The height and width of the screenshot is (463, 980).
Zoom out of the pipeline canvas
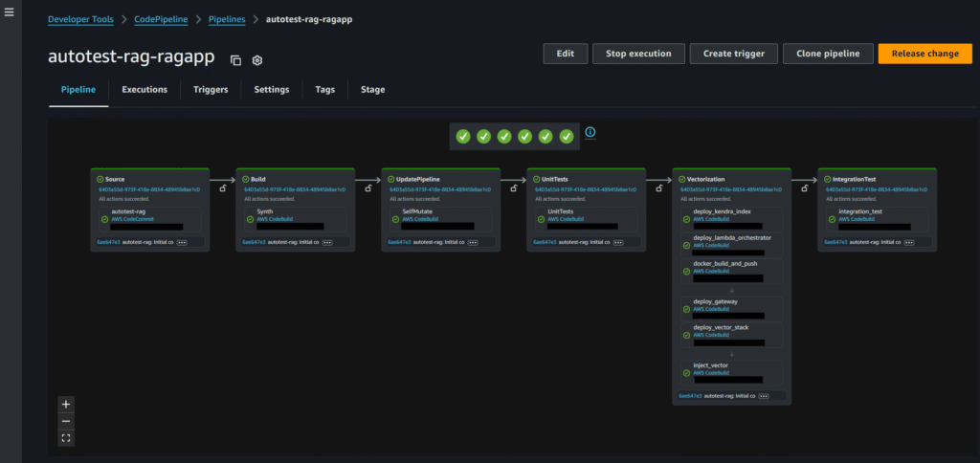(65, 421)
